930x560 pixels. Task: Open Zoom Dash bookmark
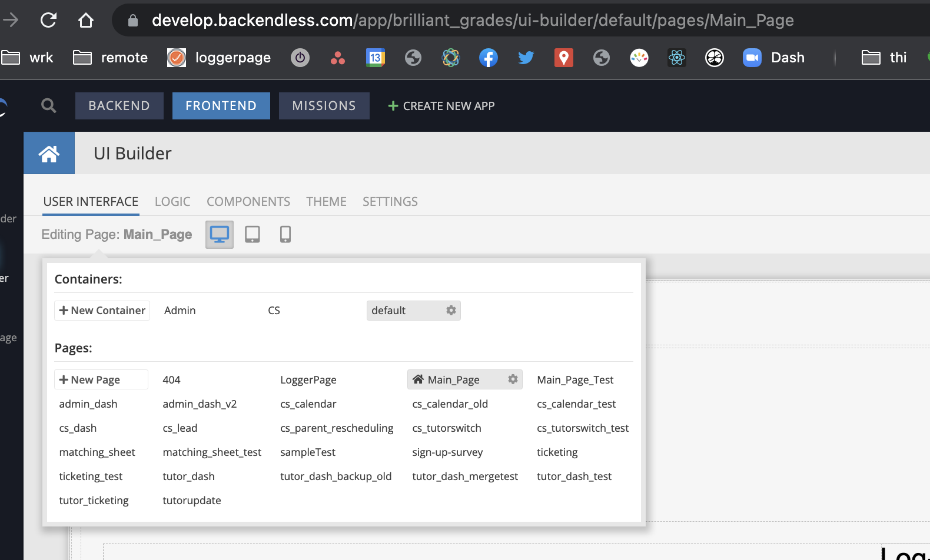(x=773, y=58)
